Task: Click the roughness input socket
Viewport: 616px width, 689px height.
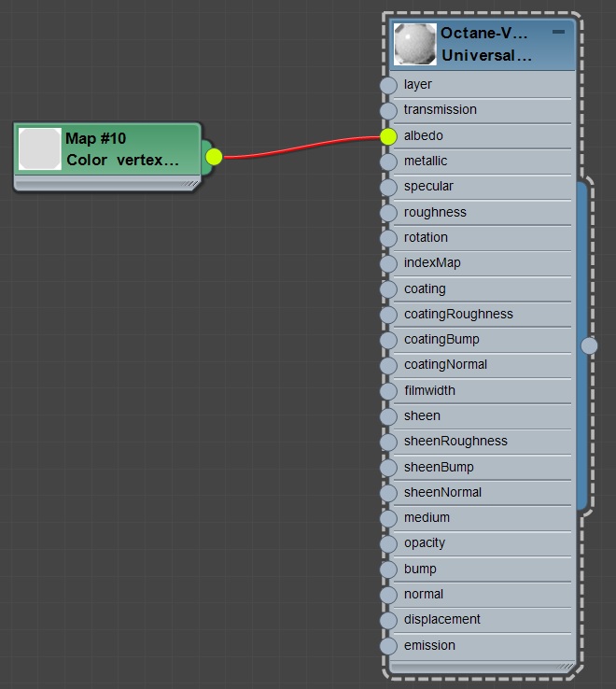Action: coord(388,213)
